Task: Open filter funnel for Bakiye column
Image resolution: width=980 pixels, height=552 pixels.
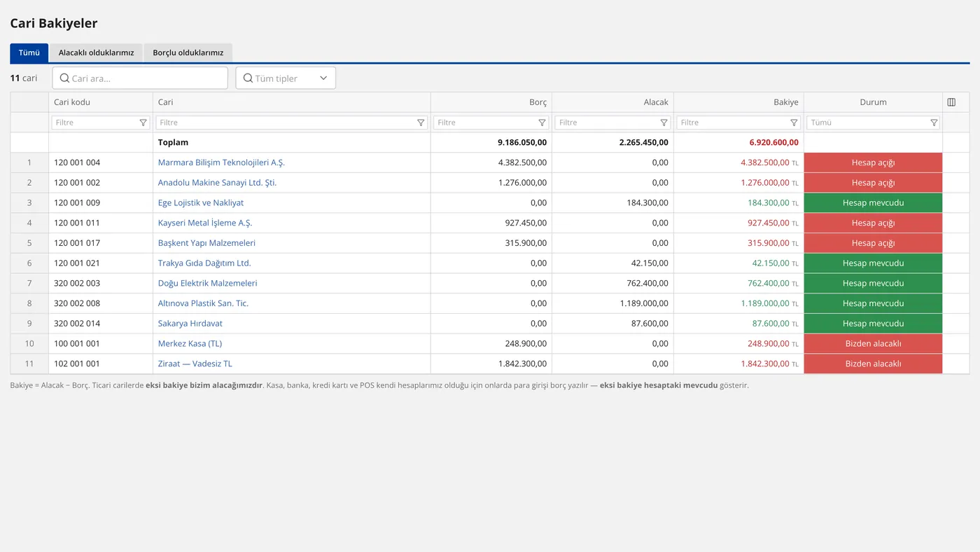Action: click(794, 123)
